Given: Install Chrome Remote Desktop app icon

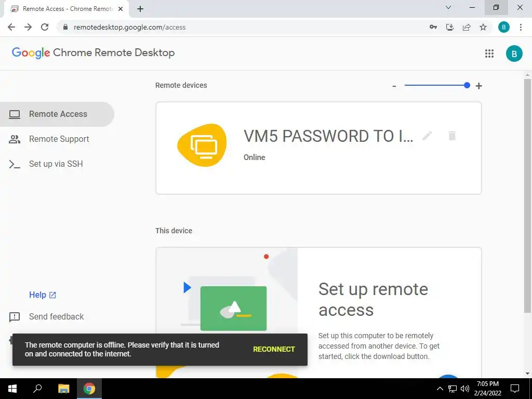Looking at the screenshot, I should coord(450,27).
